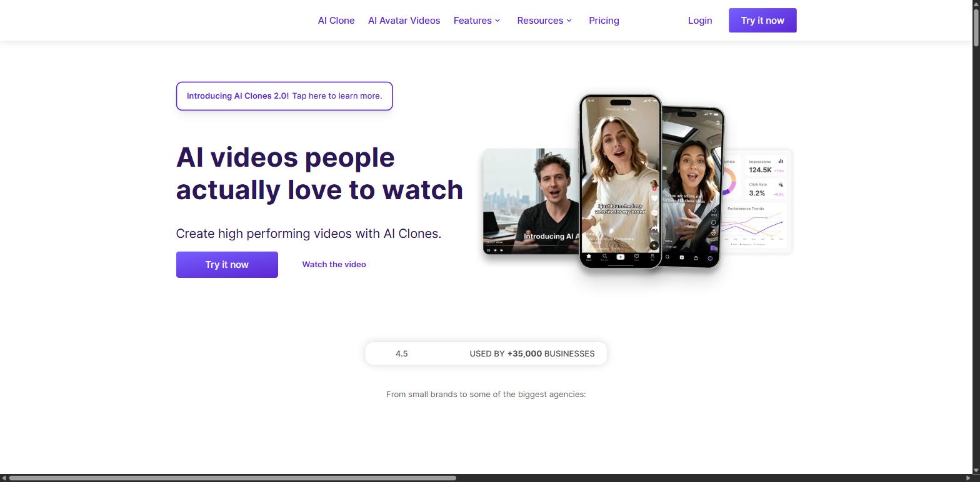Screen dimensions: 980x482
Task: Click the horizontal scrollbar right arrow
Action: tap(967, 478)
